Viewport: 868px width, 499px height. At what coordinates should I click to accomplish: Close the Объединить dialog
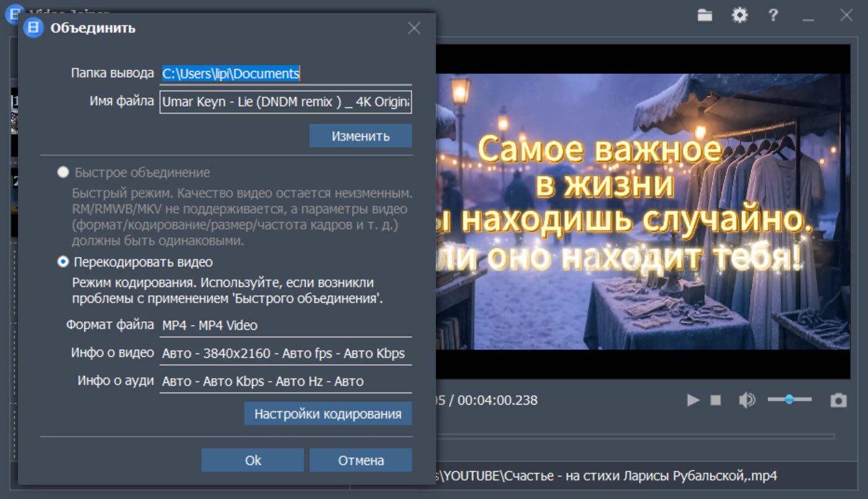(x=414, y=28)
